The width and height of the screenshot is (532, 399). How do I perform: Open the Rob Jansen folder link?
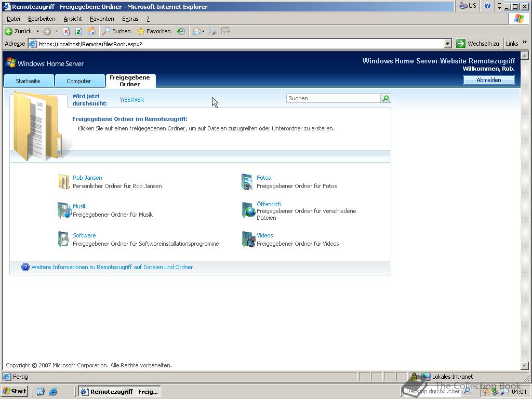(87, 178)
